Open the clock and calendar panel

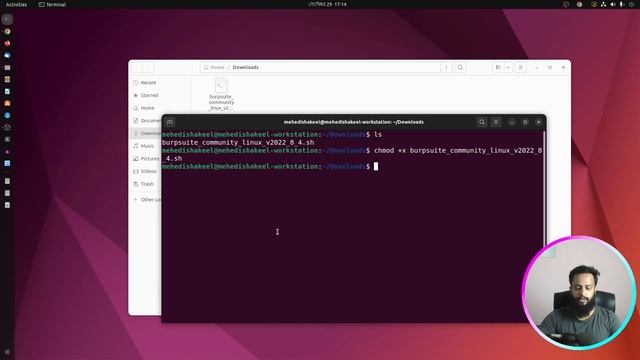327,4
